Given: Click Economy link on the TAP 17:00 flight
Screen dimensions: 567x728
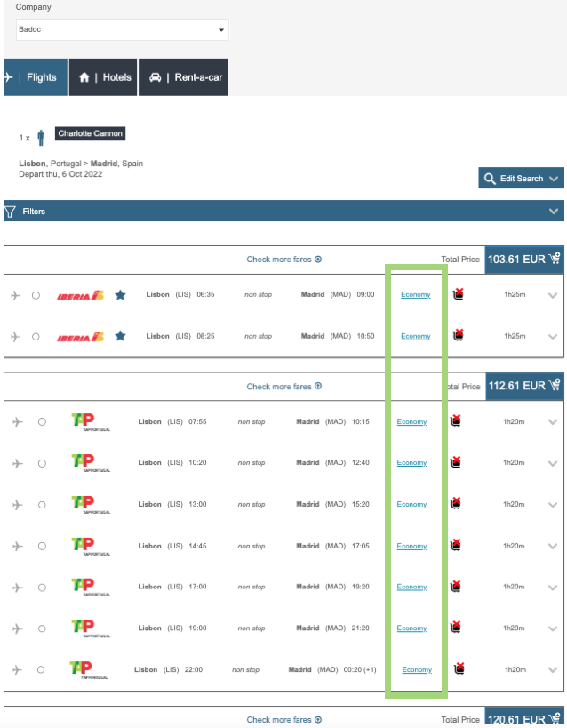Looking at the screenshot, I should pyautogui.click(x=411, y=587).
